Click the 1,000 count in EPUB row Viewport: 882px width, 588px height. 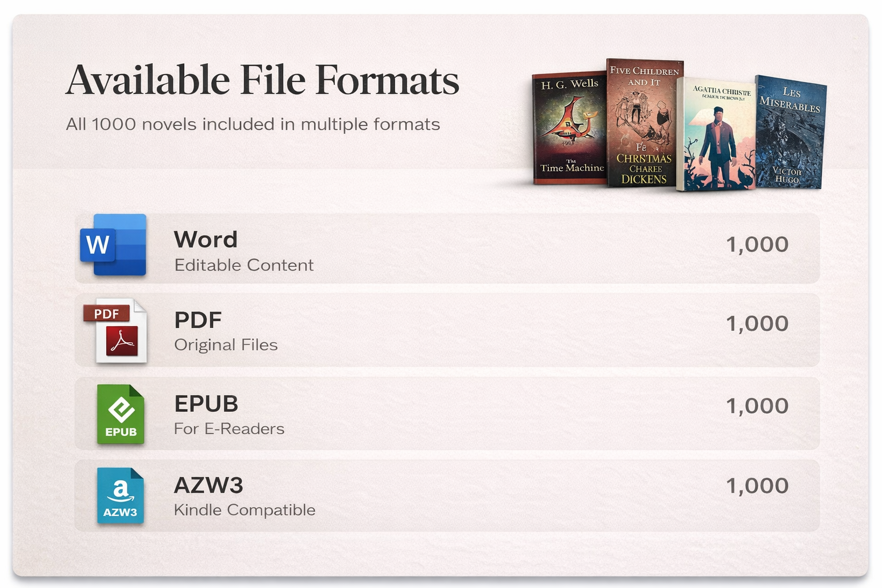pyautogui.click(x=757, y=406)
